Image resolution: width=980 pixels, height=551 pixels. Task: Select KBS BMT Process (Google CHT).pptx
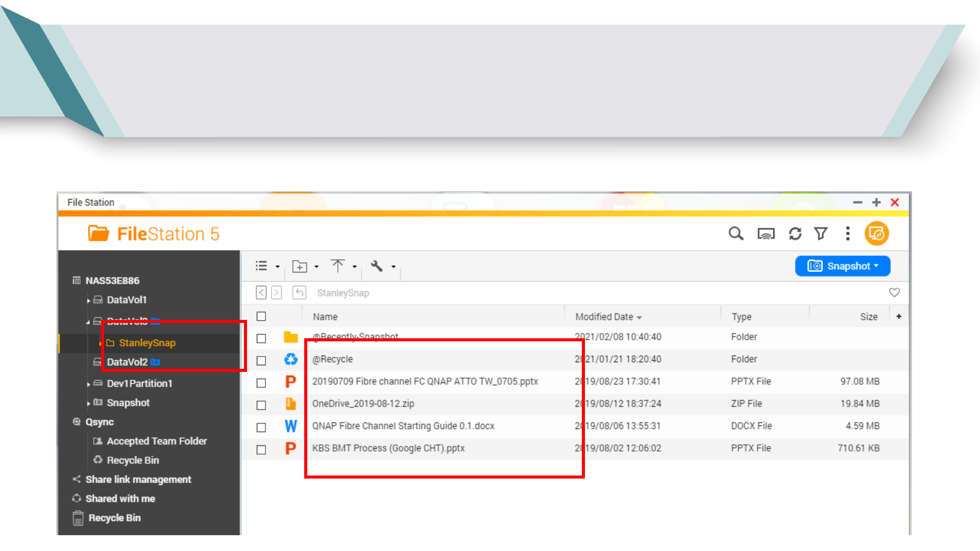(388, 448)
